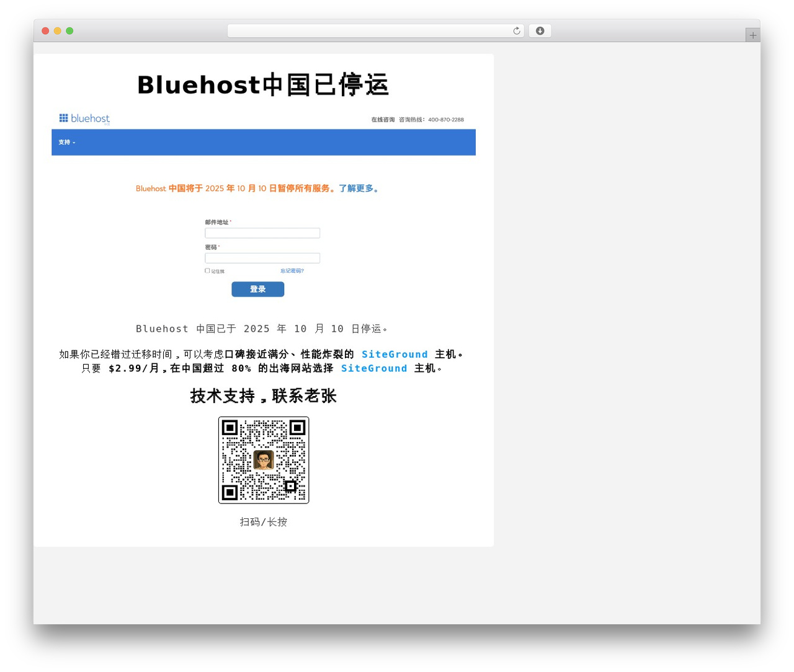Click the 忘记密码? forgot password link
Screen dimensions: 794x672
click(x=292, y=271)
